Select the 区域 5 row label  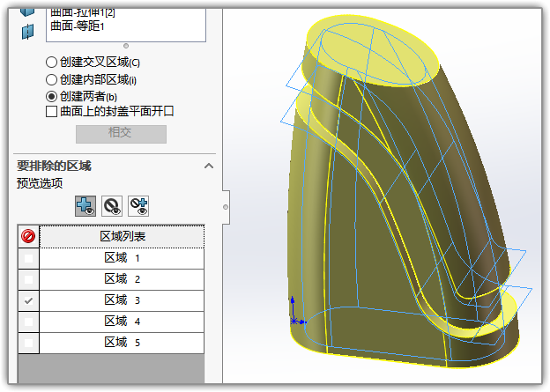122,343
